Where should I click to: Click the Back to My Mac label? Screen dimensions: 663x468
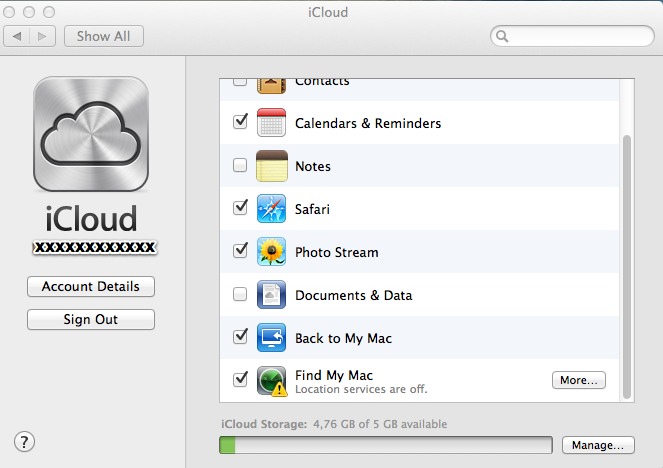pyautogui.click(x=343, y=338)
